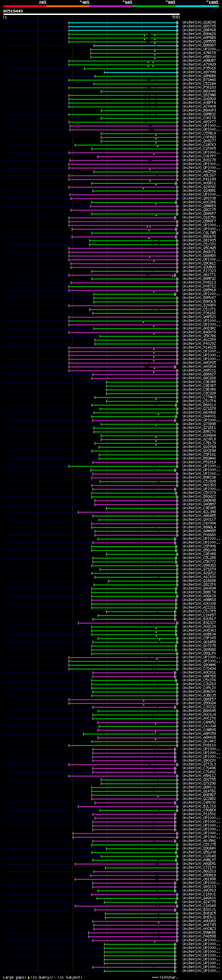This screenshot has height=980, width=222.
Task: Open hit UniRef100_B9H4Z6
Action: (x=199, y=34)
